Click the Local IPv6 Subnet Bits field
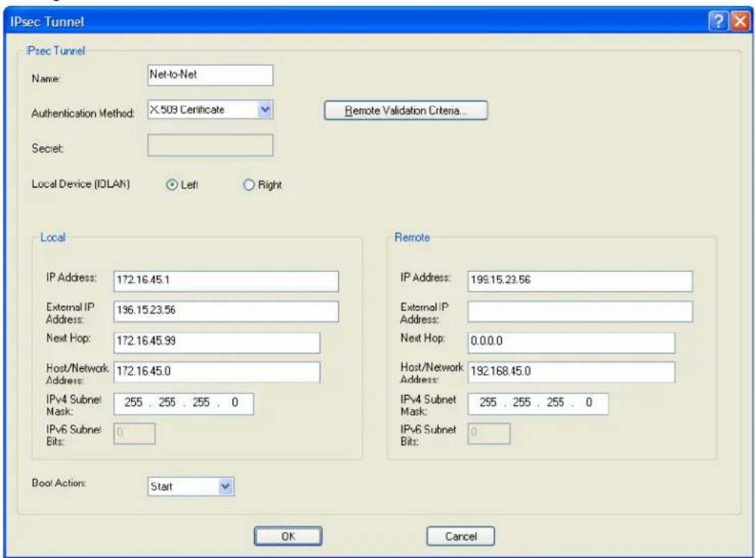The width and height of the screenshot is (756, 558). (x=134, y=433)
